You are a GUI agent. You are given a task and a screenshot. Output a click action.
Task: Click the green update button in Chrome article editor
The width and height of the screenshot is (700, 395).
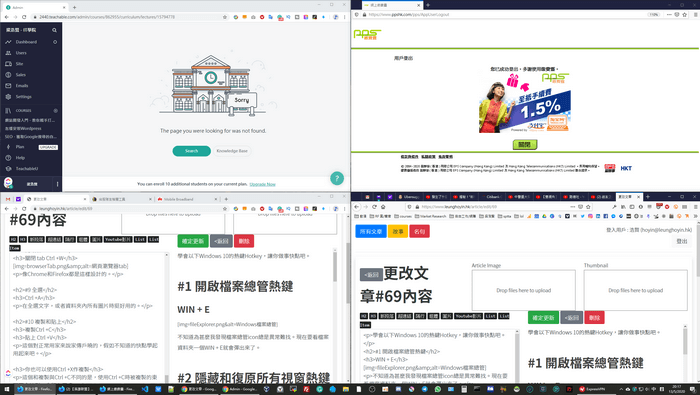193,241
